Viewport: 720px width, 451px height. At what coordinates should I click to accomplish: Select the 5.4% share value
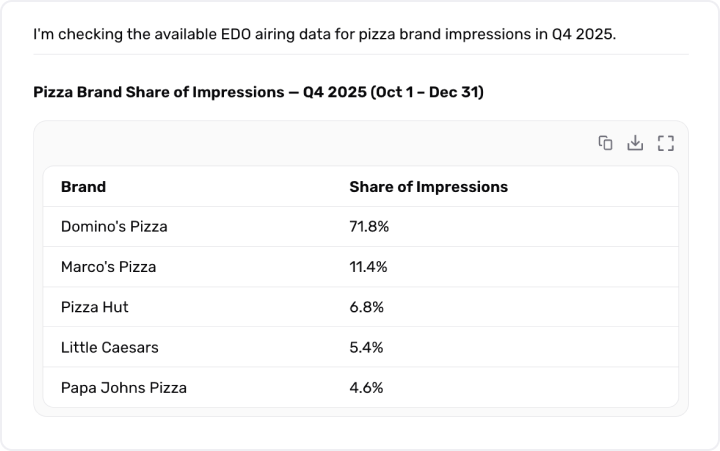point(366,347)
